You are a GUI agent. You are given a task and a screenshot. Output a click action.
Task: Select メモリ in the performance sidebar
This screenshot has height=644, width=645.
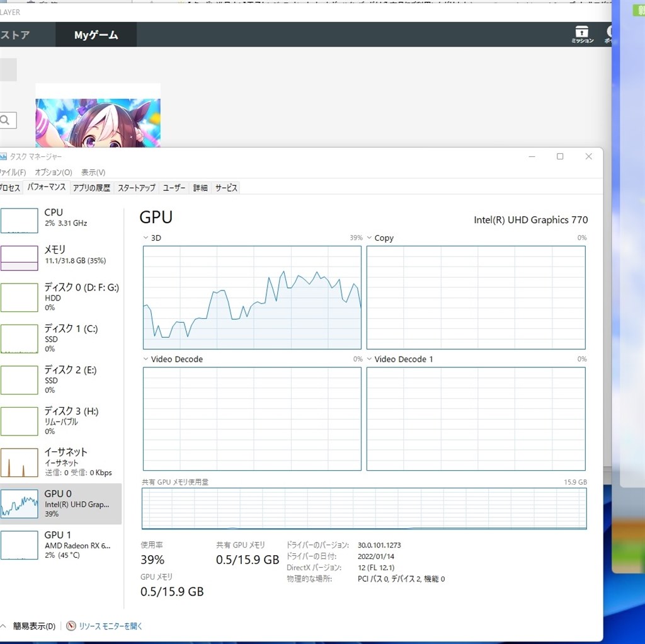tap(61, 258)
